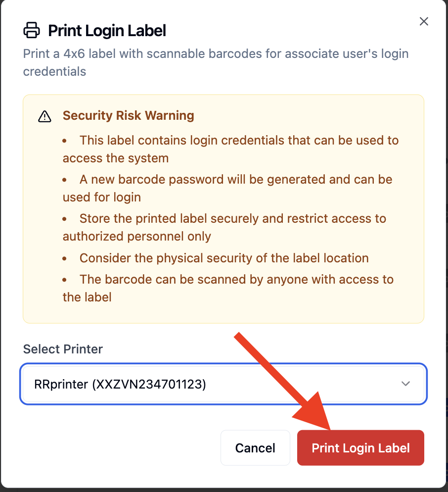The height and width of the screenshot is (492, 448).
Task: Confirm with the red Print Login Label button
Action: (360, 448)
